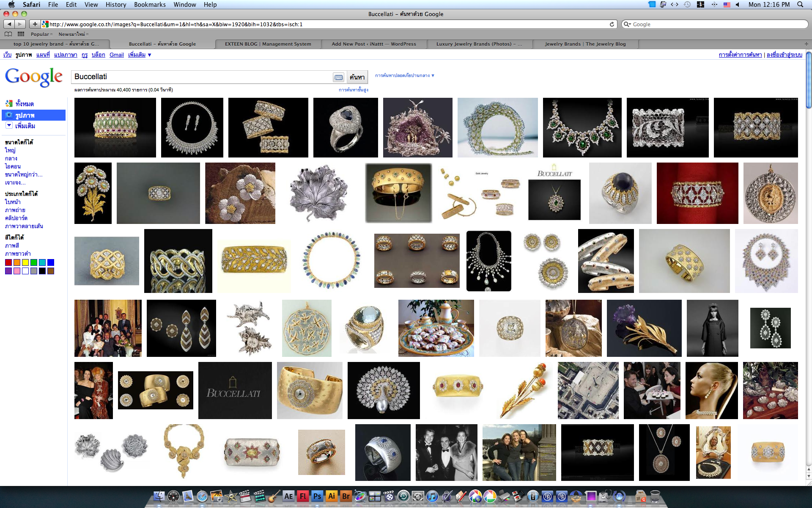
Task: Open the File menu
Action: click(x=53, y=4)
